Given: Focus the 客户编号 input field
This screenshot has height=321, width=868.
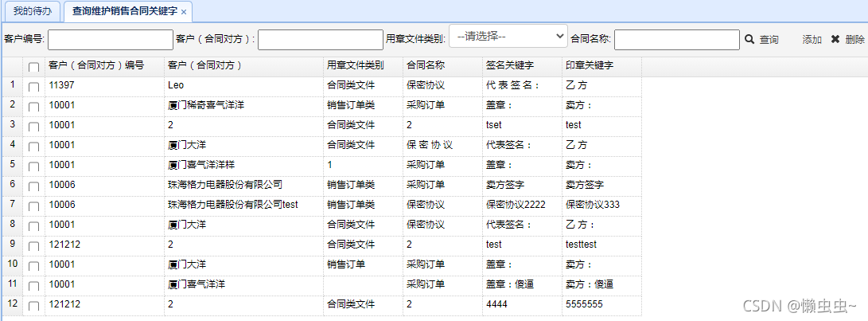Looking at the screenshot, I should coord(111,39).
